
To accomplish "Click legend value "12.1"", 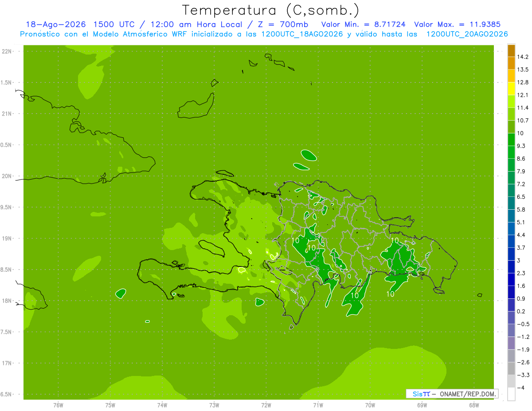I will [x=523, y=95].
